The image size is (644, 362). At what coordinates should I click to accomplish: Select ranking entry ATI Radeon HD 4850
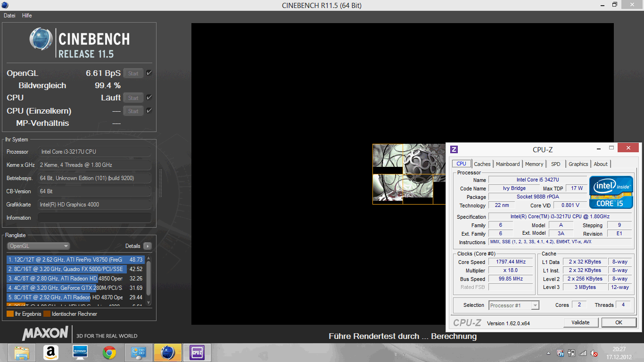coord(75,279)
